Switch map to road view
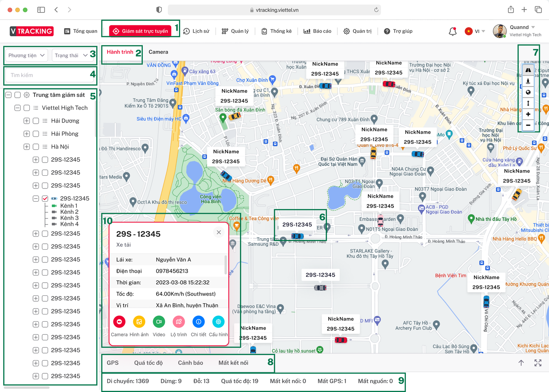 coord(528,70)
